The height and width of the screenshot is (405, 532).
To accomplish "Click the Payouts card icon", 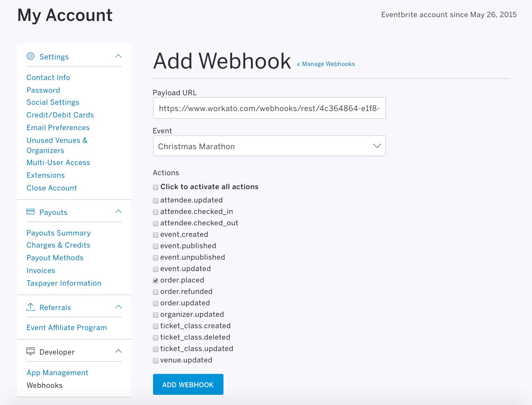I will 30,212.
